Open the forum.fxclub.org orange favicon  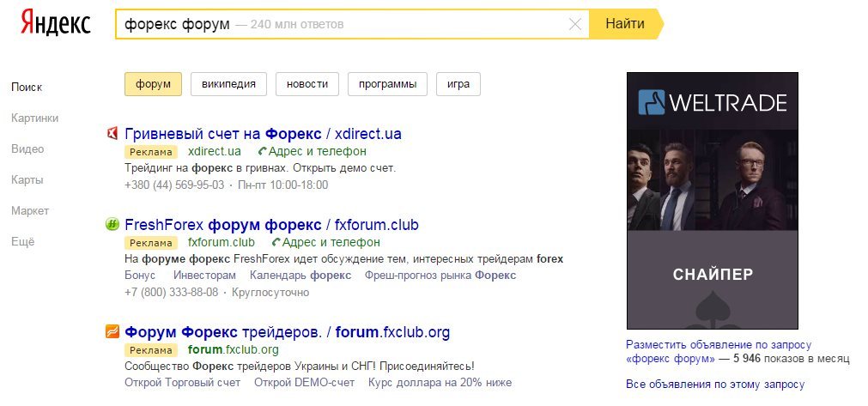(112, 331)
